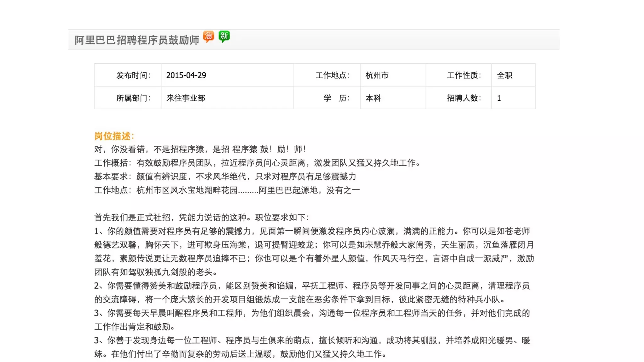
Task: Click the 工作地点 table label
Action: pos(332,75)
